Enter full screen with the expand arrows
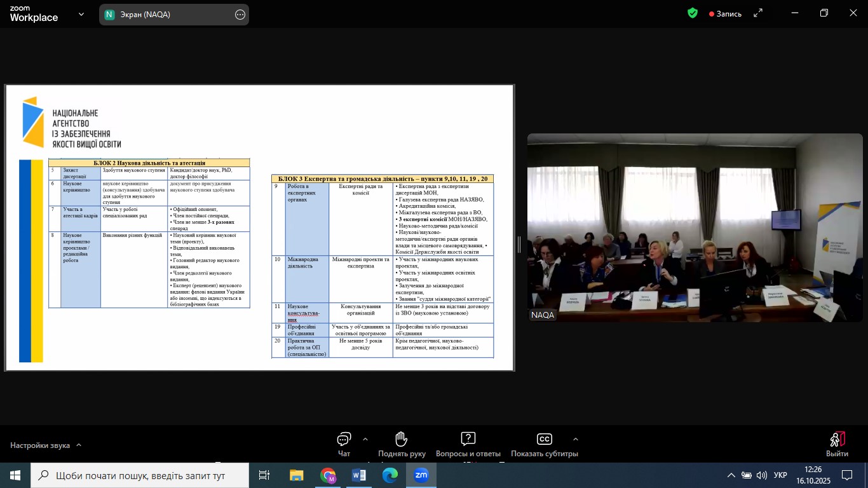Viewport: 868px width, 488px height. [758, 13]
